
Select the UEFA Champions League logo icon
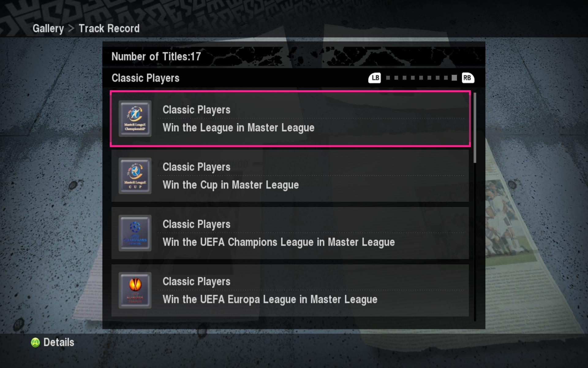click(135, 233)
